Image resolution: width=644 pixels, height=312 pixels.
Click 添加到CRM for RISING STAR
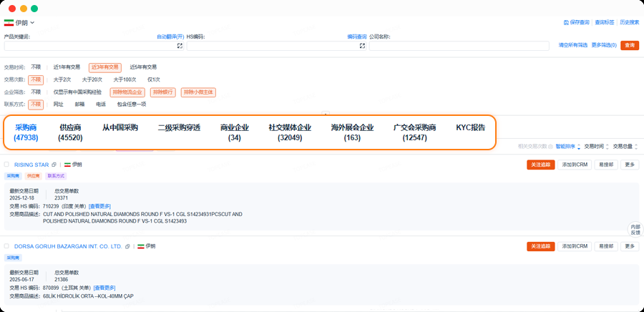coord(575,165)
